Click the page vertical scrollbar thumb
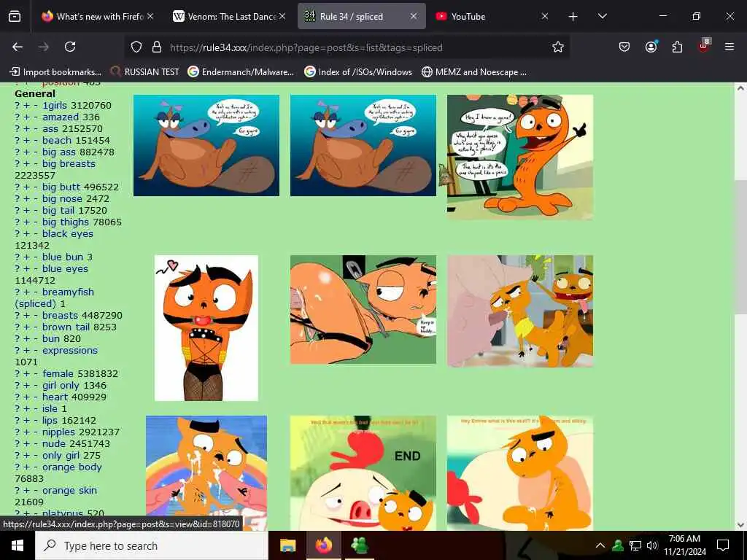This screenshot has width=747, height=560. click(x=740, y=246)
